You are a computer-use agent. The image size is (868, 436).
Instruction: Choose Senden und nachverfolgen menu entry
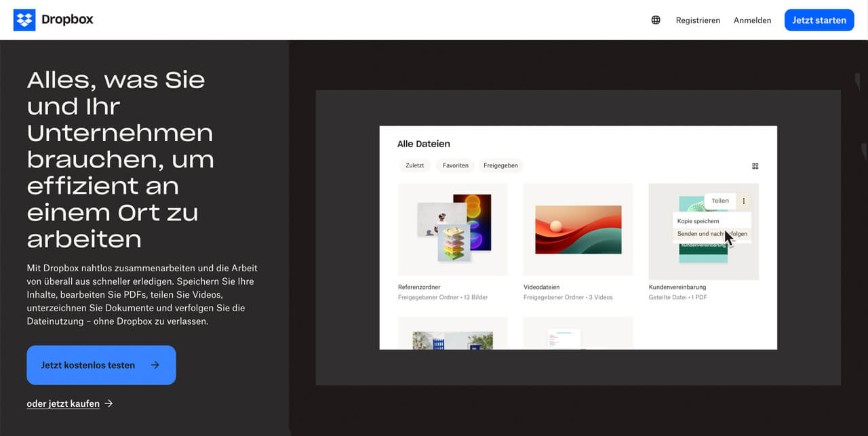pos(712,234)
